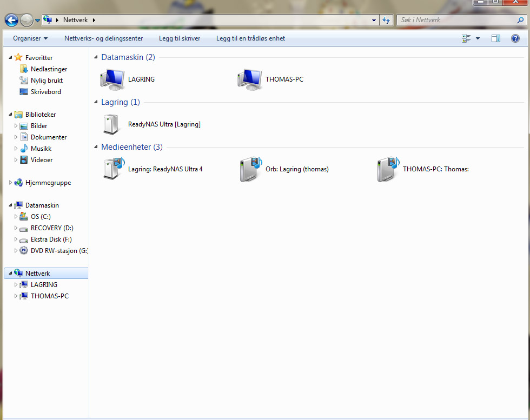Viewport: 530px width, 420px height.
Task: Expand the Bilder library node
Action: click(16, 126)
